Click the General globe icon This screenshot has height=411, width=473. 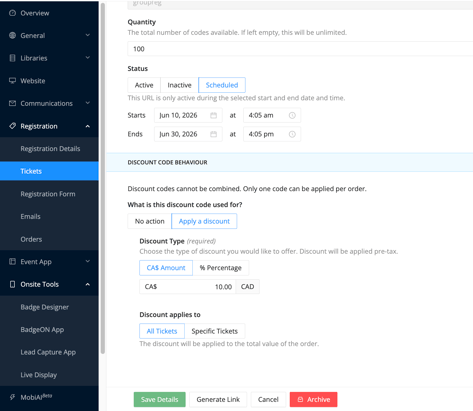12,35
